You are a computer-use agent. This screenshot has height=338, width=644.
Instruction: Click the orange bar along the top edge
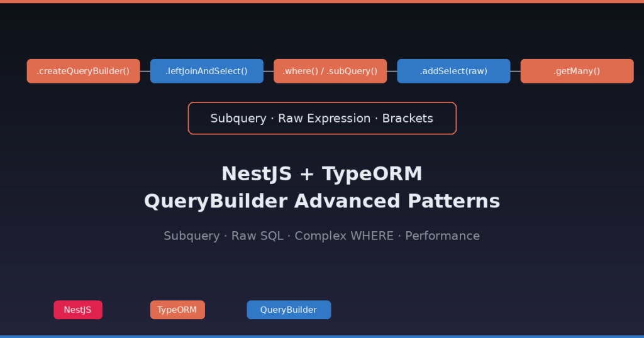(322, 1)
